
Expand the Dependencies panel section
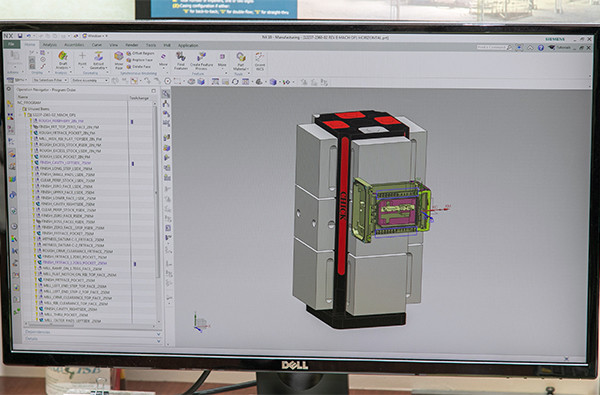(x=93, y=332)
